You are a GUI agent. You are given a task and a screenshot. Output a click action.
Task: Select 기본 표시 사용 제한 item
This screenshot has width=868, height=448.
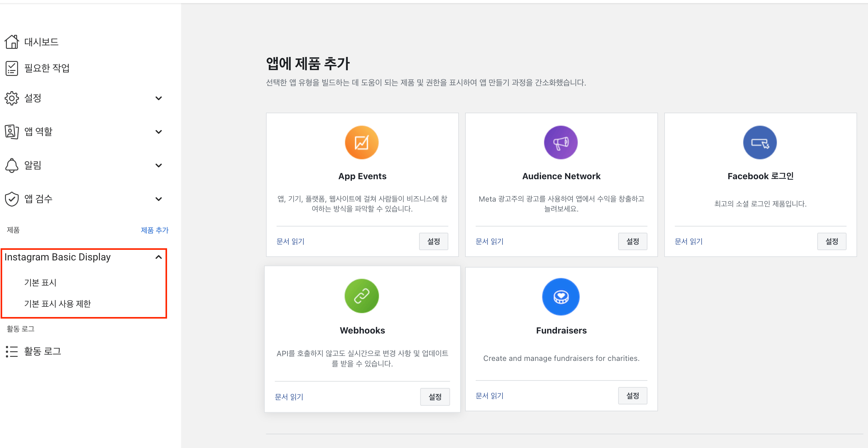pyautogui.click(x=58, y=304)
